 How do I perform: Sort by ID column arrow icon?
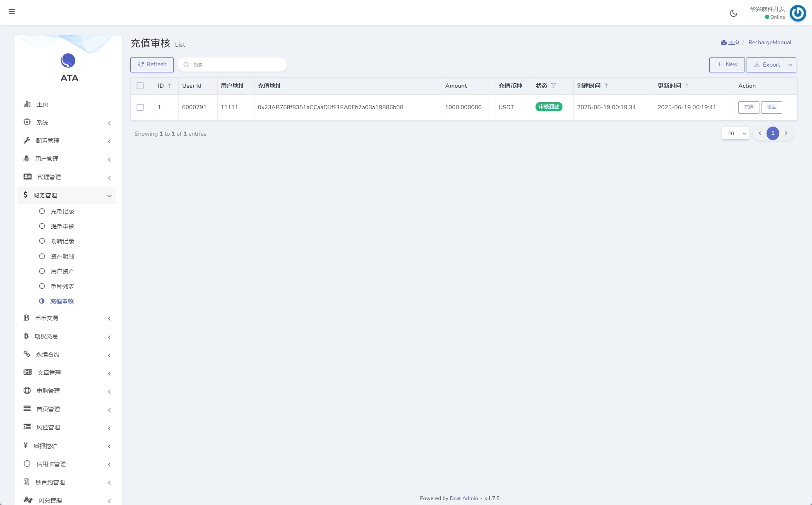coord(170,86)
